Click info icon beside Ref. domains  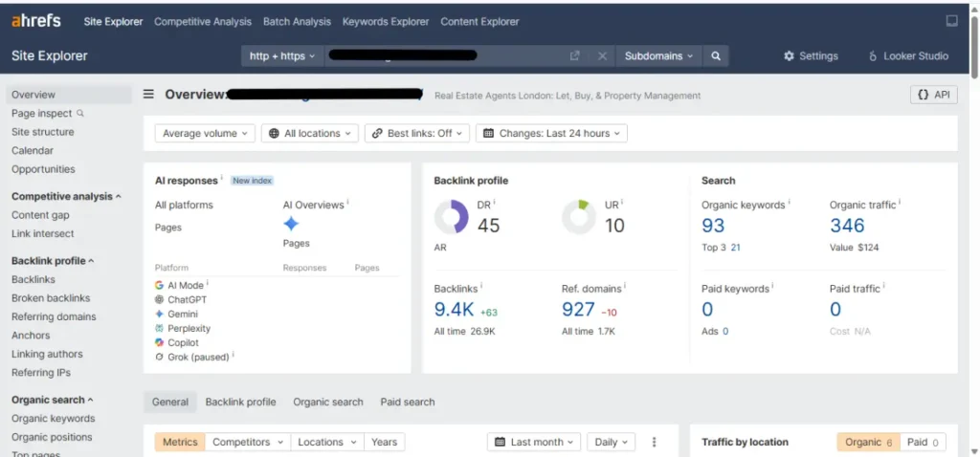[625, 287]
